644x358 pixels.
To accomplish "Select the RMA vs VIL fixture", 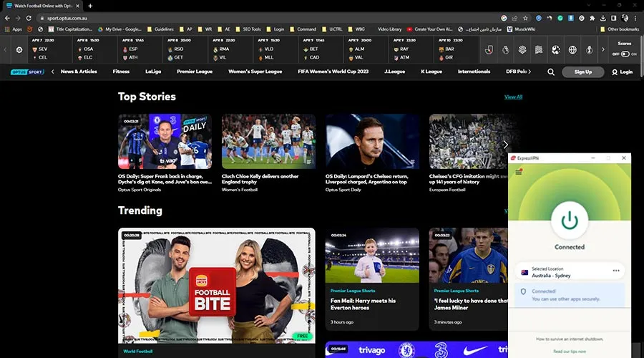I will coord(230,49).
